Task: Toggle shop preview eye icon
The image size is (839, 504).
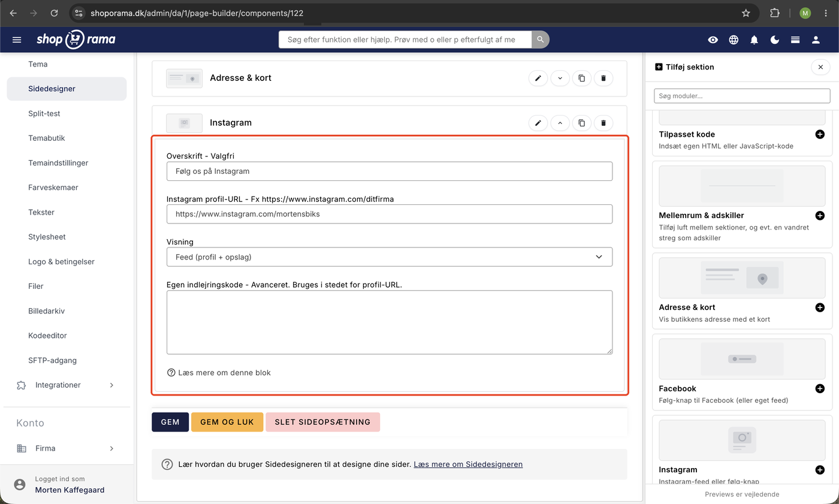Action: tap(713, 40)
